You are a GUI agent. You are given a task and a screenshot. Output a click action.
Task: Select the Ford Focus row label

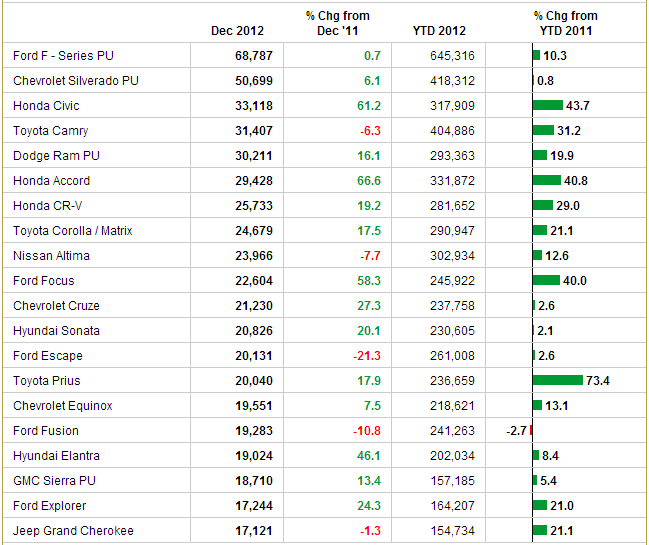[x=43, y=281]
